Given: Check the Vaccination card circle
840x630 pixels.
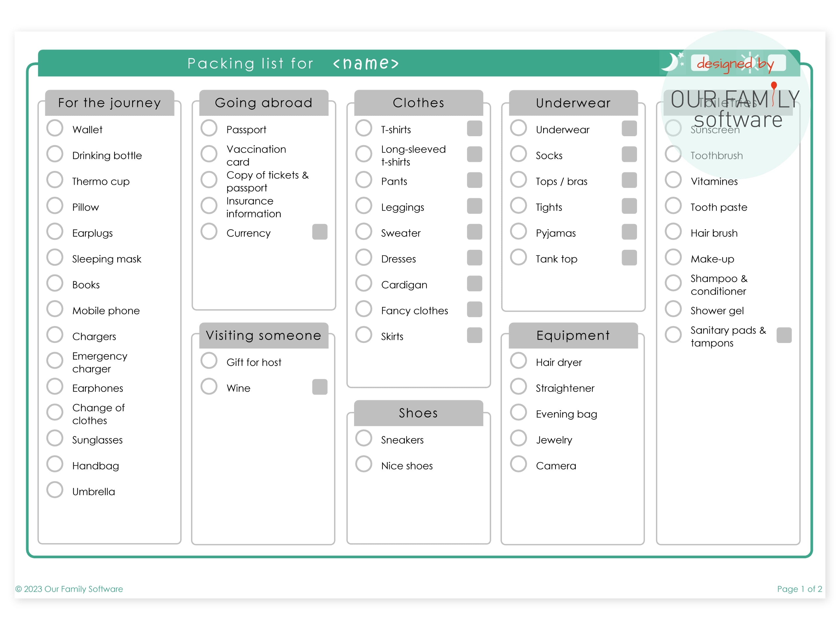Looking at the screenshot, I should pos(209,154).
